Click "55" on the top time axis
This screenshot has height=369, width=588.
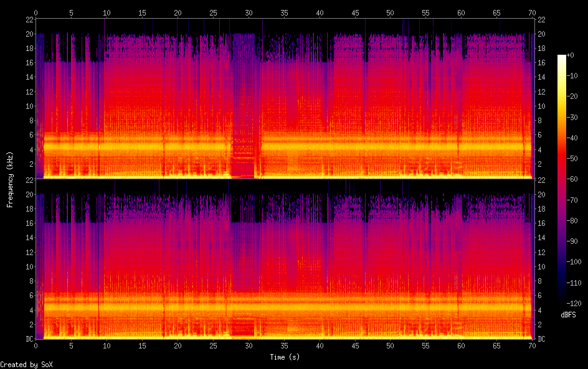click(x=425, y=13)
